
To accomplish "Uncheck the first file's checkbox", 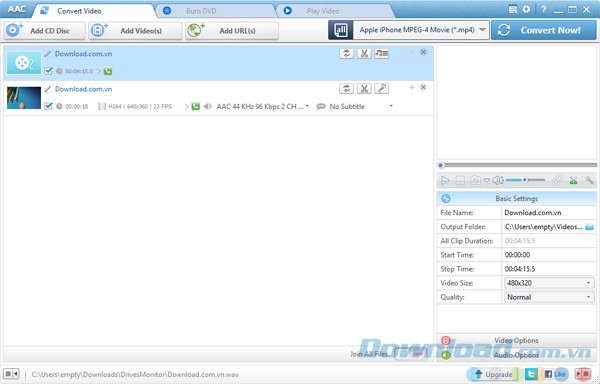I will [x=48, y=71].
